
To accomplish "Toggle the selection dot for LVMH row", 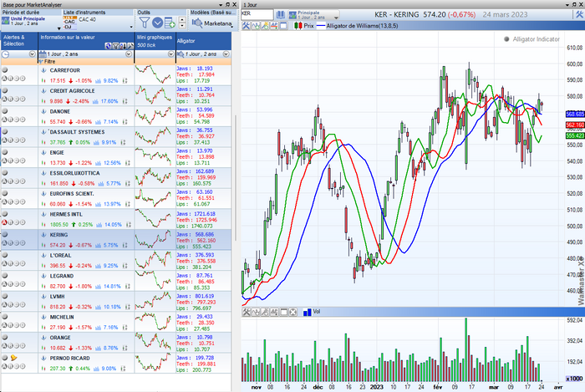I will point(5,296).
